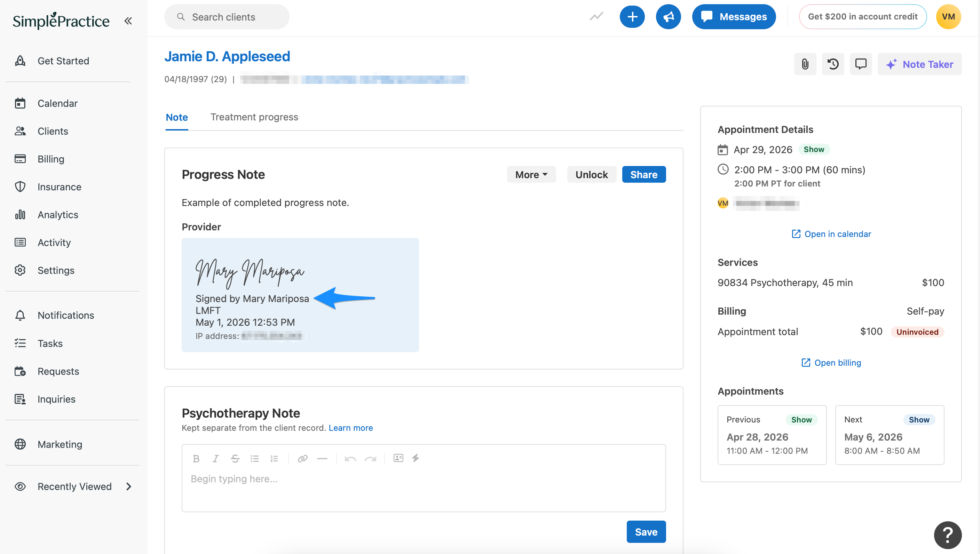The height and width of the screenshot is (554, 980).
Task: Open Requests in the sidebar
Action: (x=47, y=371)
